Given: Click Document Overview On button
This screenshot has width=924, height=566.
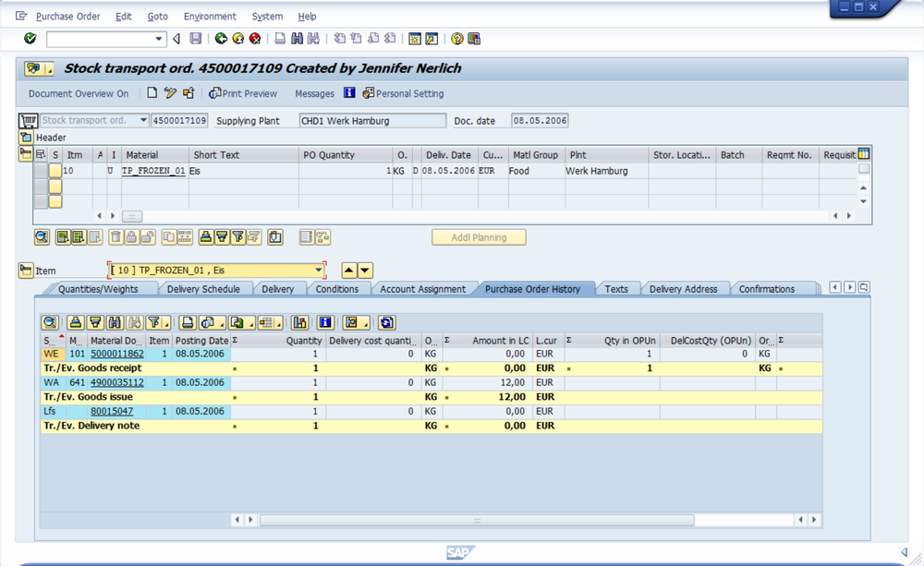Looking at the screenshot, I should pos(79,93).
